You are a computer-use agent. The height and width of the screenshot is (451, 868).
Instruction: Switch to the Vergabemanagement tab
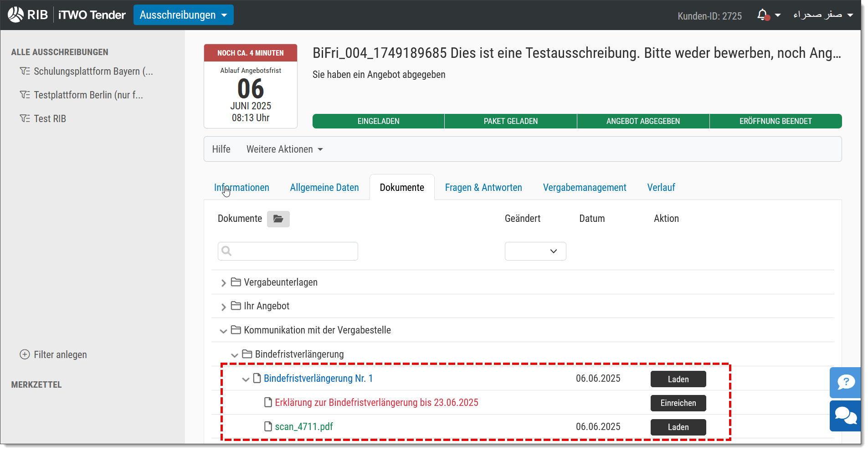585,187
